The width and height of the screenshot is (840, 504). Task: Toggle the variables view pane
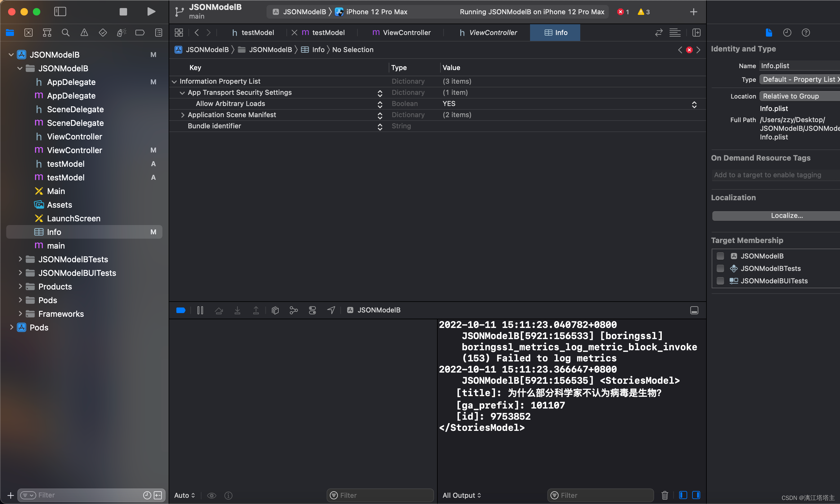(683, 495)
